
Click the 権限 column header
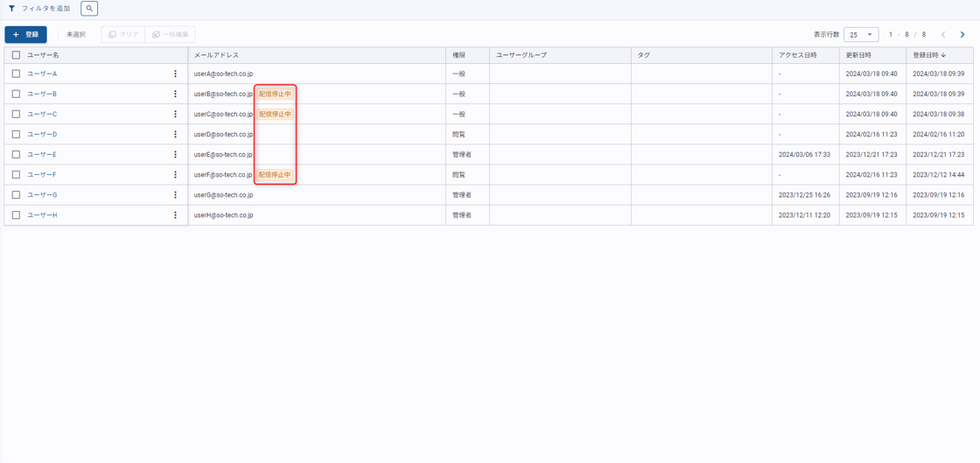tap(459, 55)
